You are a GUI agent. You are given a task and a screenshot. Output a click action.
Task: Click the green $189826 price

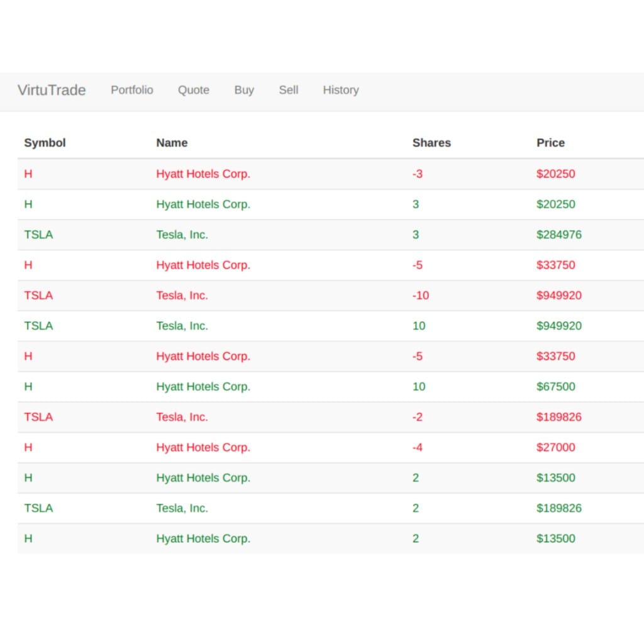point(558,508)
